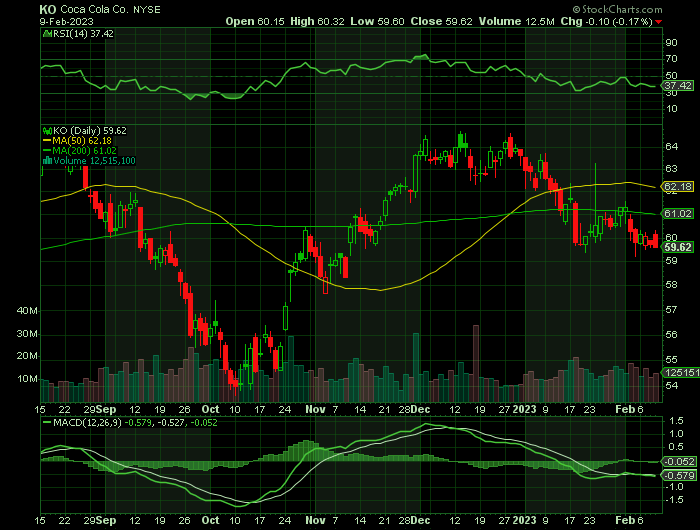
Task: Click the Coca Cola Co. NYSE company name
Action: pos(110,9)
